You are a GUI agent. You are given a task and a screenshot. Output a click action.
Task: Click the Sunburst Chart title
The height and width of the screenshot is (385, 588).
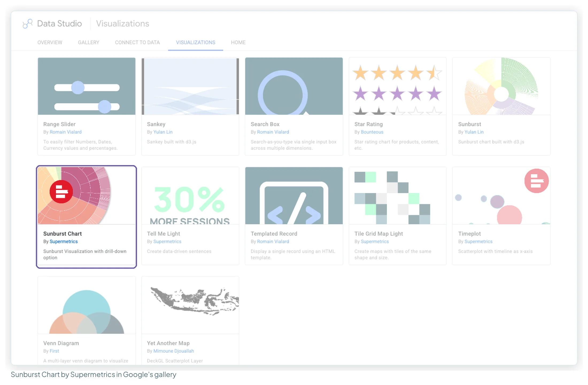pyautogui.click(x=63, y=234)
